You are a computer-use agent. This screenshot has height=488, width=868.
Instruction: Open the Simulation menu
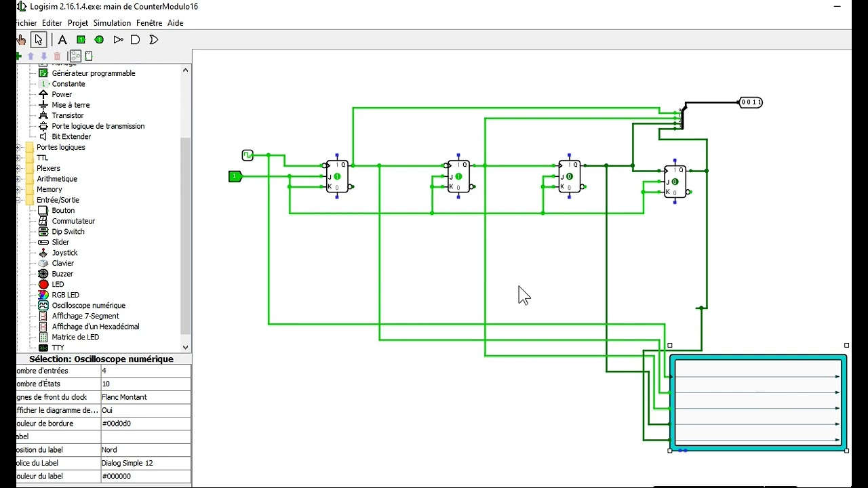pyautogui.click(x=112, y=23)
